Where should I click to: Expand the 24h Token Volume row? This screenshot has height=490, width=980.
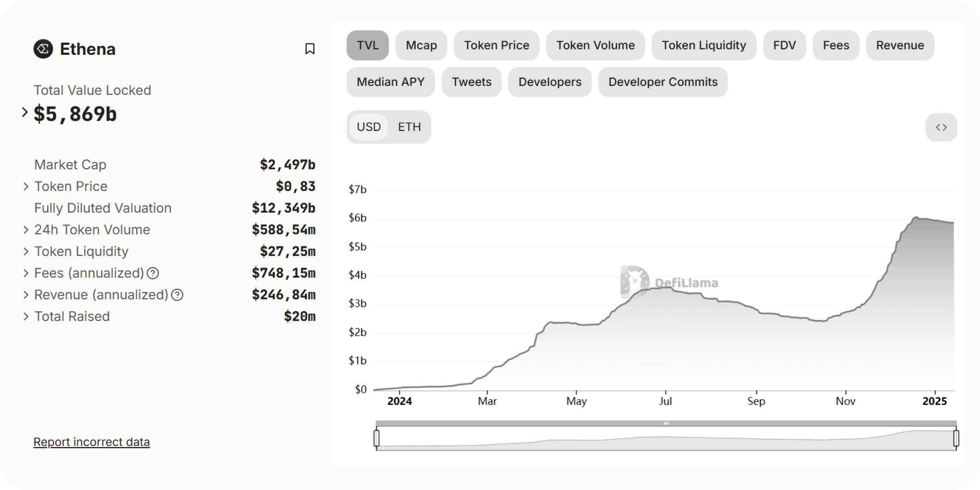(26, 230)
